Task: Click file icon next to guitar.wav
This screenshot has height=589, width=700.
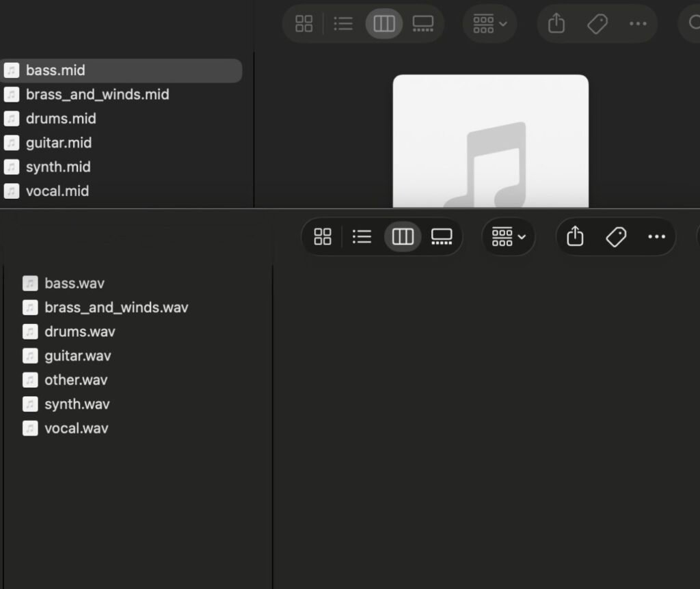Action: click(30, 355)
